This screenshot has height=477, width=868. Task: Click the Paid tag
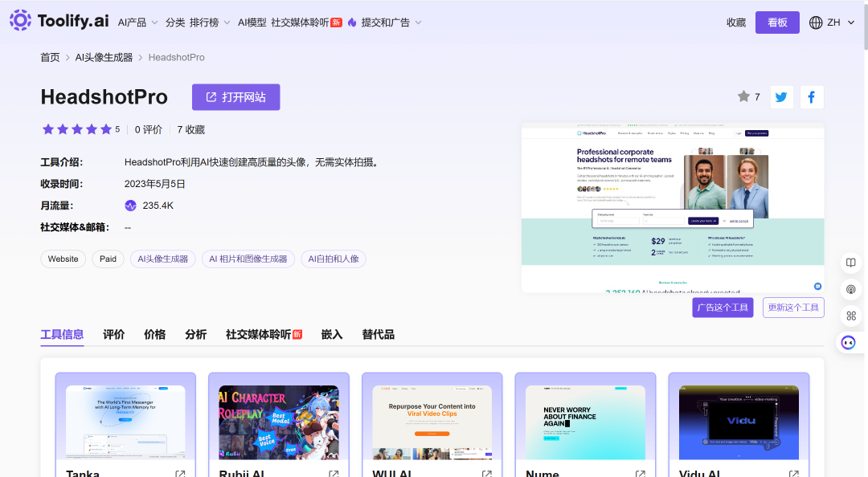(108, 259)
